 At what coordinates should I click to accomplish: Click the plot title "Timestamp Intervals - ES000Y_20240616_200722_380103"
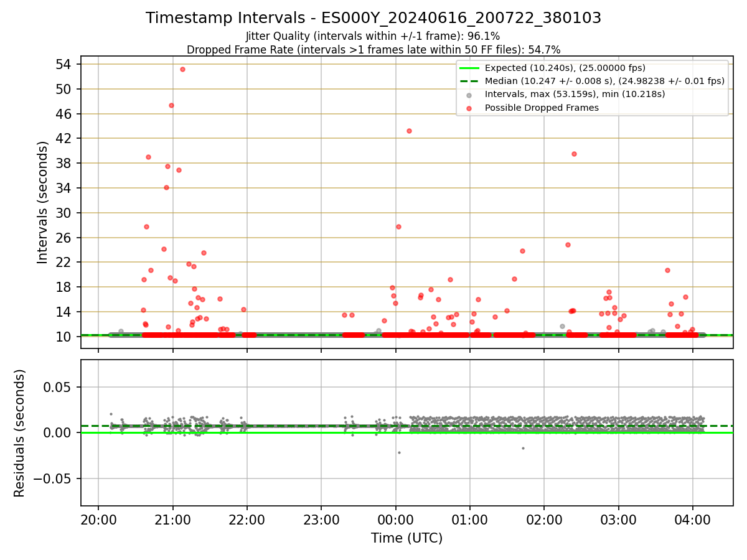(374, 18)
